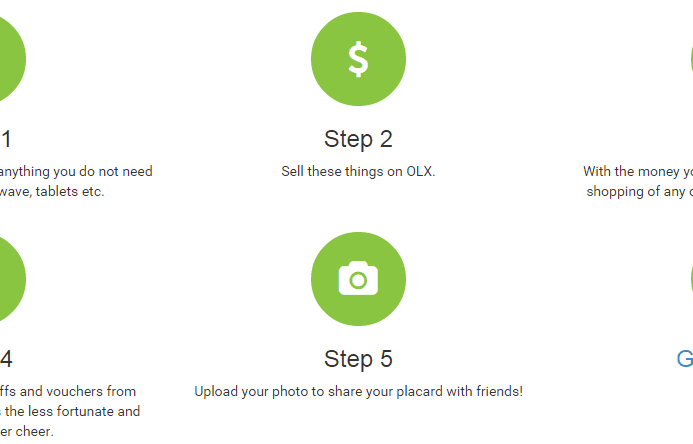Click the word OLX in Step 2 description

coord(420,171)
